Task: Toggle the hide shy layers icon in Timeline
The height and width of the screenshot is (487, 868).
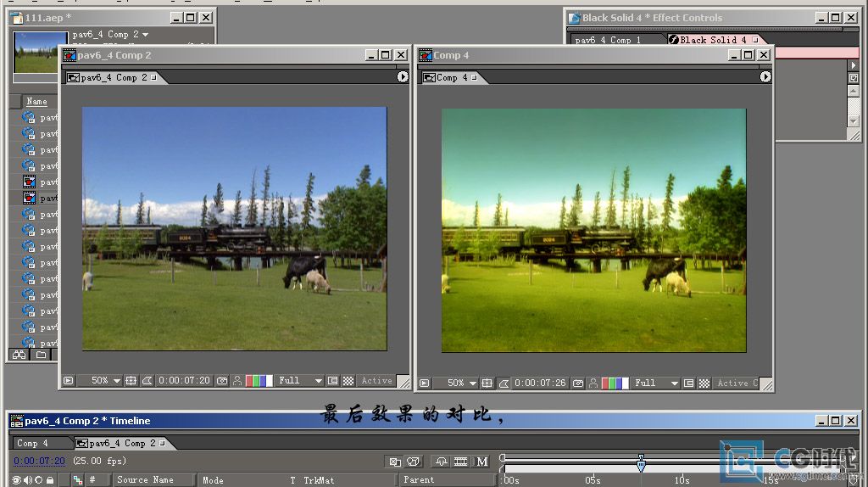Action: [x=395, y=462]
